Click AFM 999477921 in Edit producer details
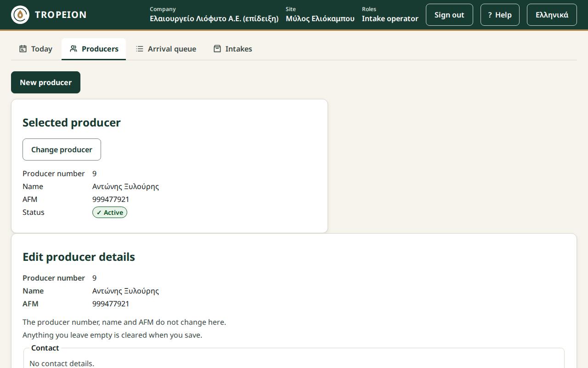This screenshot has height=368, width=588. [111, 304]
